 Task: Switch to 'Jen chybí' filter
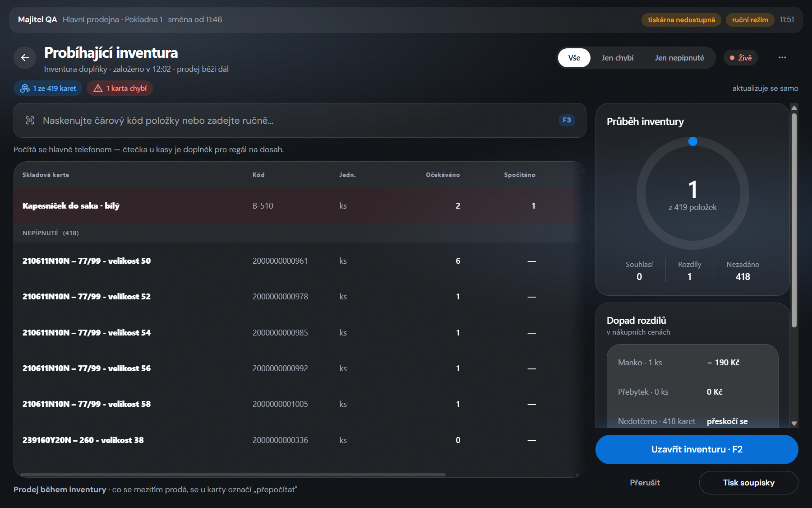tap(617, 58)
